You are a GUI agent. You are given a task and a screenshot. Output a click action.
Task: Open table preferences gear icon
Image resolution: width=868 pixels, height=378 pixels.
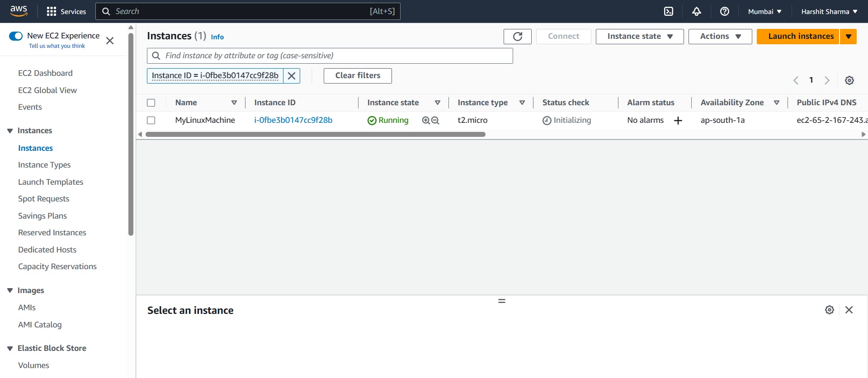click(849, 80)
